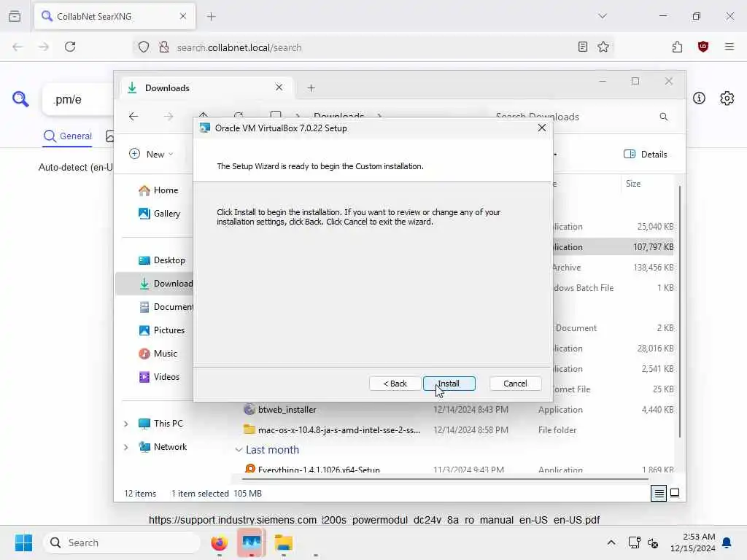Click tracking protection shield icon
The image size is (747, 560).
click(144, 47)
